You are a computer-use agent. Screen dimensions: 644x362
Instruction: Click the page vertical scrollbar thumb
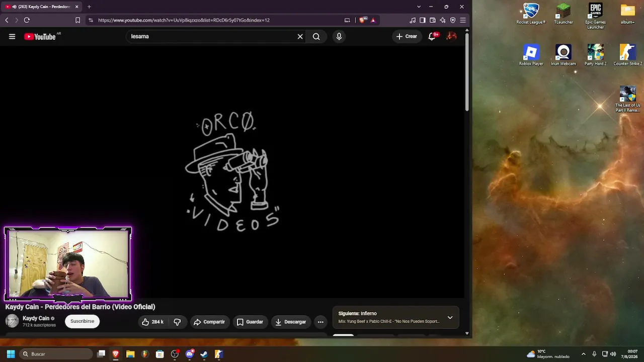[x=467, y=71]
